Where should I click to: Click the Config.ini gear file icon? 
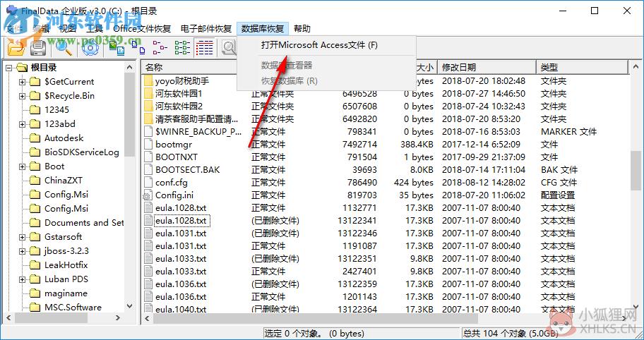148,195
